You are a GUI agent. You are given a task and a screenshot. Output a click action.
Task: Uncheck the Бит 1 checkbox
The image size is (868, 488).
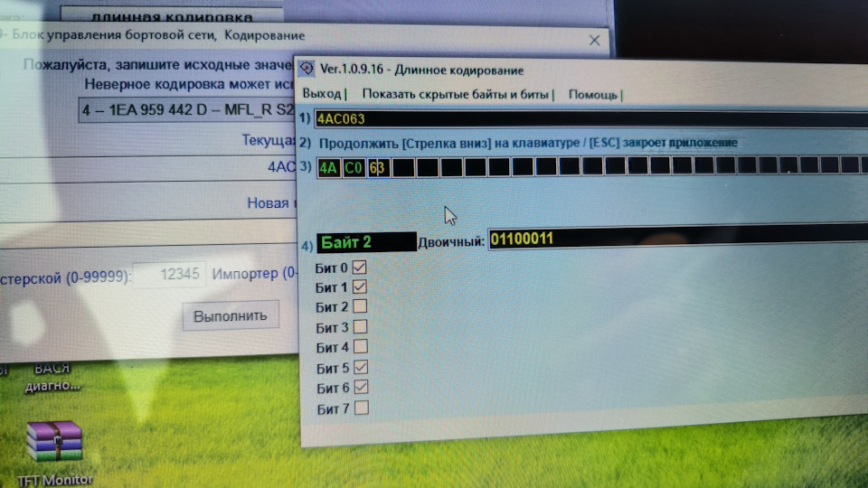pyautogui.click(x=359, y=286)
